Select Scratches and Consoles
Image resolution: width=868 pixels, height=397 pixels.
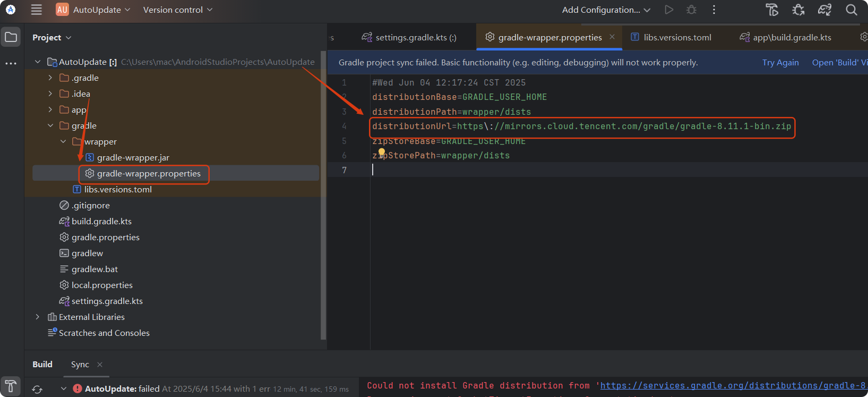pos(104,333)
